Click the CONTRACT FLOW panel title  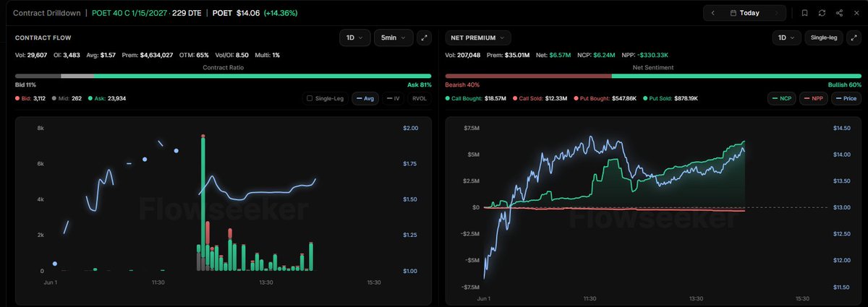[x=43, y=38]
